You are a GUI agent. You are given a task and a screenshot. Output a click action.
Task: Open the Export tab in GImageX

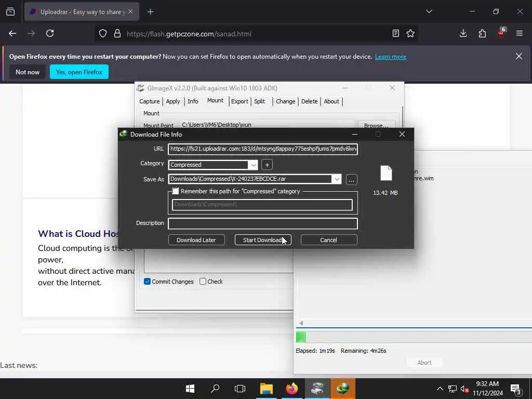[240, 101]
